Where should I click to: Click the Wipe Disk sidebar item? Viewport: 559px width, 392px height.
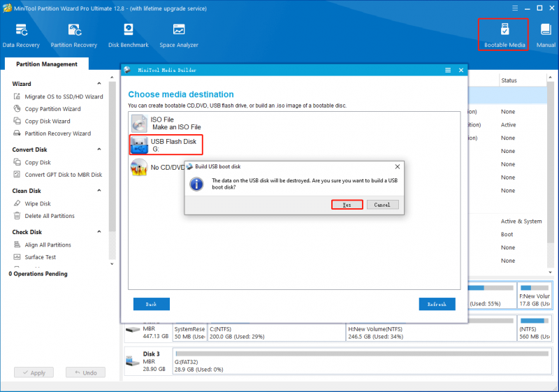click(38, 203)
